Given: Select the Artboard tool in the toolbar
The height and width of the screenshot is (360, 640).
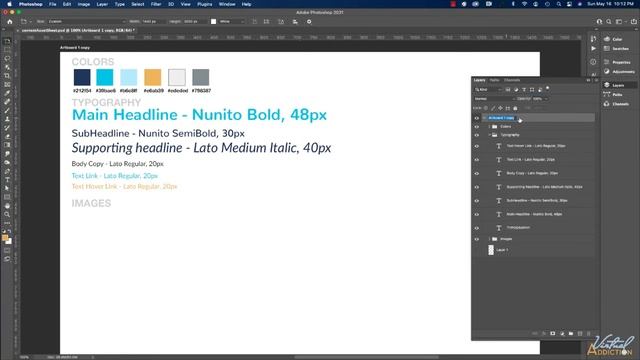Looking at the screenshot, I should point(7,41).
